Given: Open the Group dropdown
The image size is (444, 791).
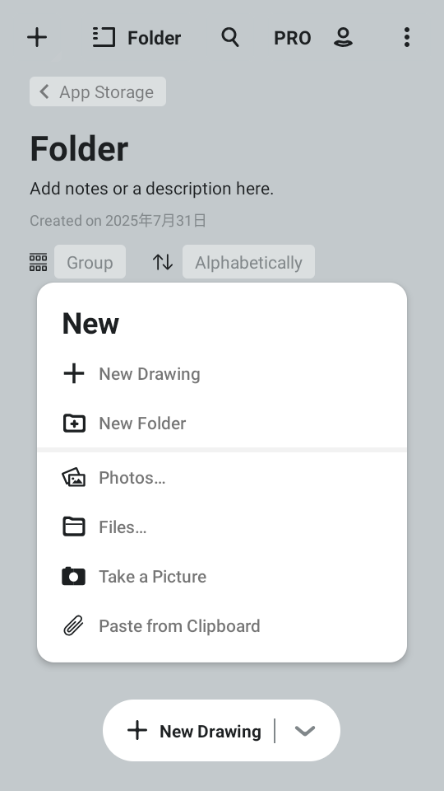Looking at the screenshot, I should point(90,262).
